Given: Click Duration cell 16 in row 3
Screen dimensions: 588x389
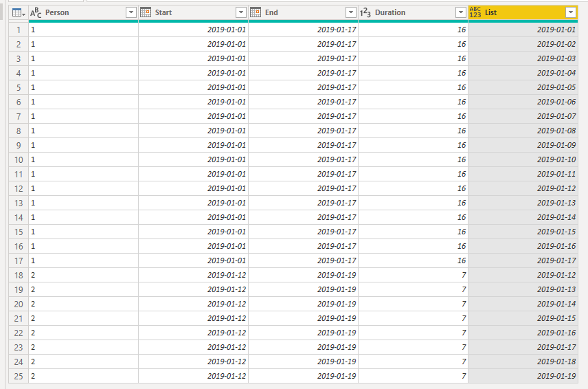Looking at the screenshot, I should point(413,58).
